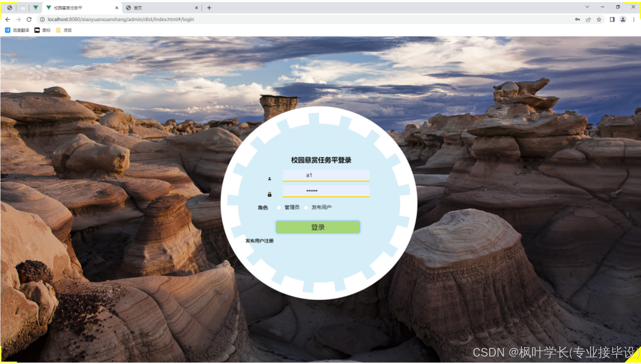Open the saved passwords key icon
Image resolution: width=641 pixels, height=364 pixels.
(x=577, y=20)
